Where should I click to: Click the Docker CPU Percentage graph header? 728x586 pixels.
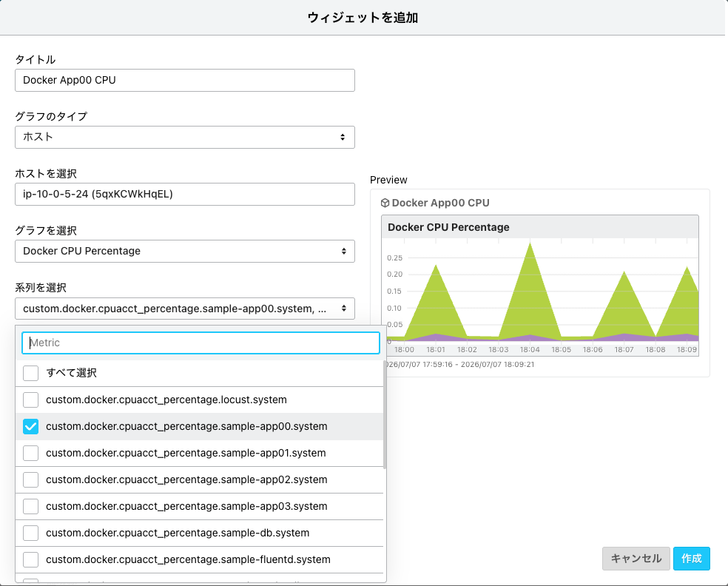click(540, 227)
